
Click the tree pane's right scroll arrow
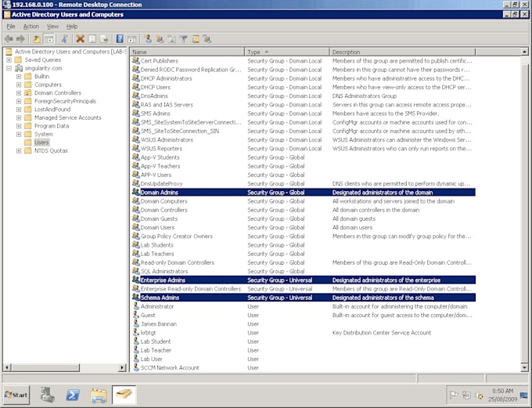coord(122,367)
